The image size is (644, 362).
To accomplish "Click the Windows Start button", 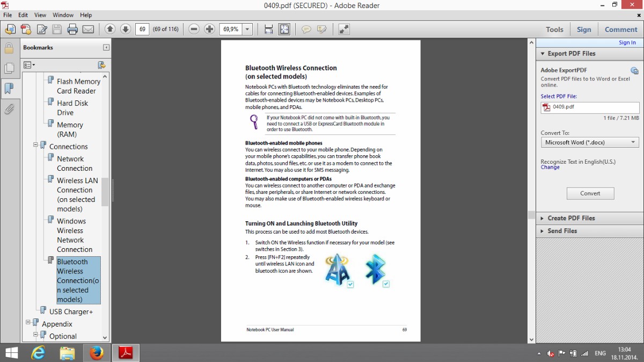I will point(11,353).
